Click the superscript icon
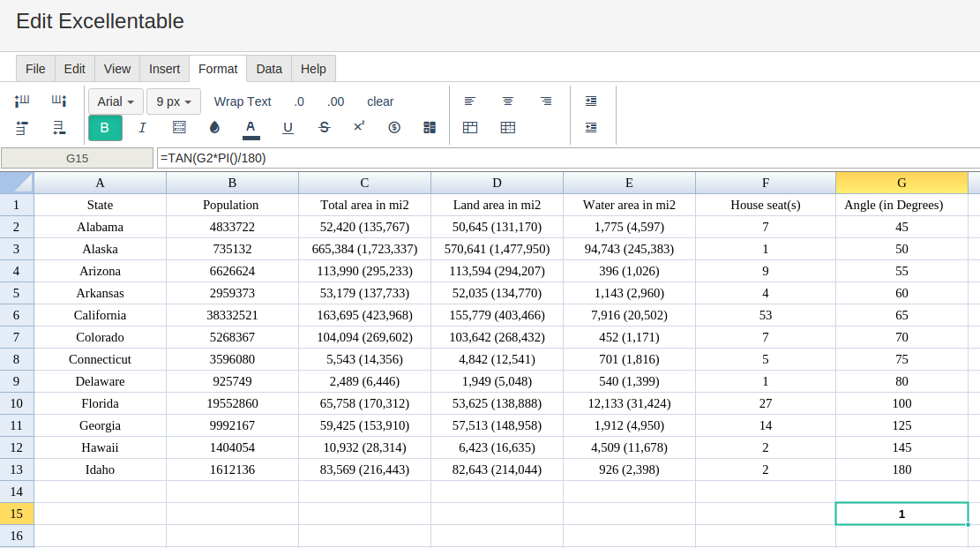980x548 pixels. 359,127
